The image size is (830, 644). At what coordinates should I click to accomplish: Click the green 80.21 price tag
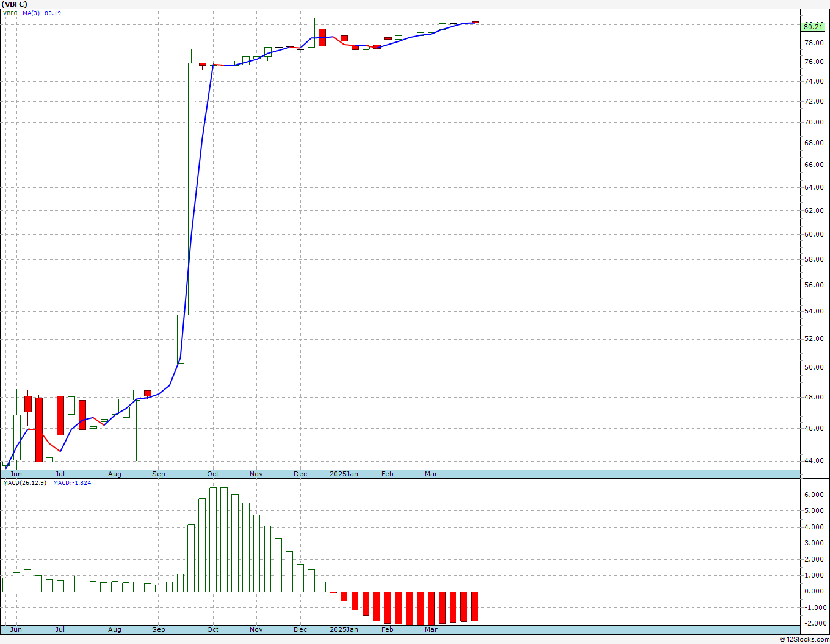coord(814,27)
